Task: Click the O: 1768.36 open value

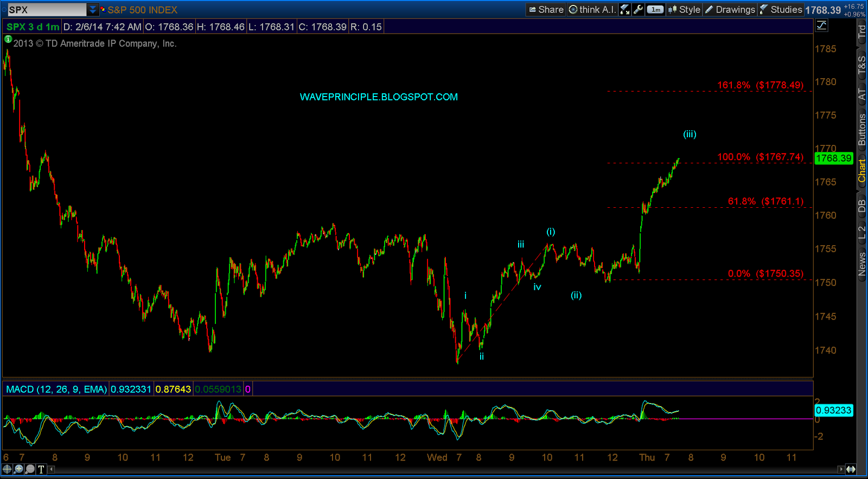Action: (x=169, y=27)
